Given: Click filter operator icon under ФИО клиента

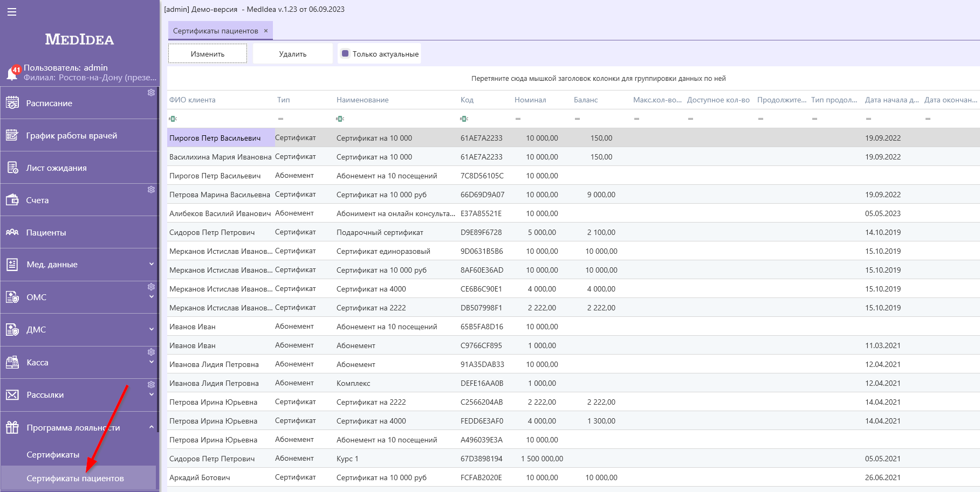Looking at the screenshot, I should (x=173, y=119).
